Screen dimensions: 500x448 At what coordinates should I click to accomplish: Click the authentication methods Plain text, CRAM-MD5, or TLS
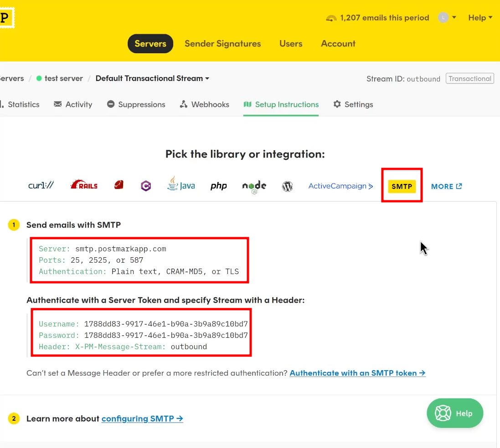tap(175, 272)
